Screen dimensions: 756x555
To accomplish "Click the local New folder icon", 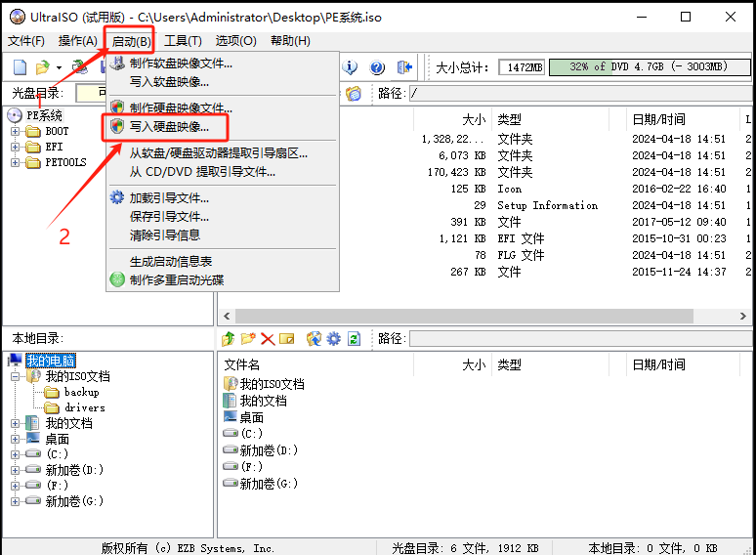I will point(248,338).
